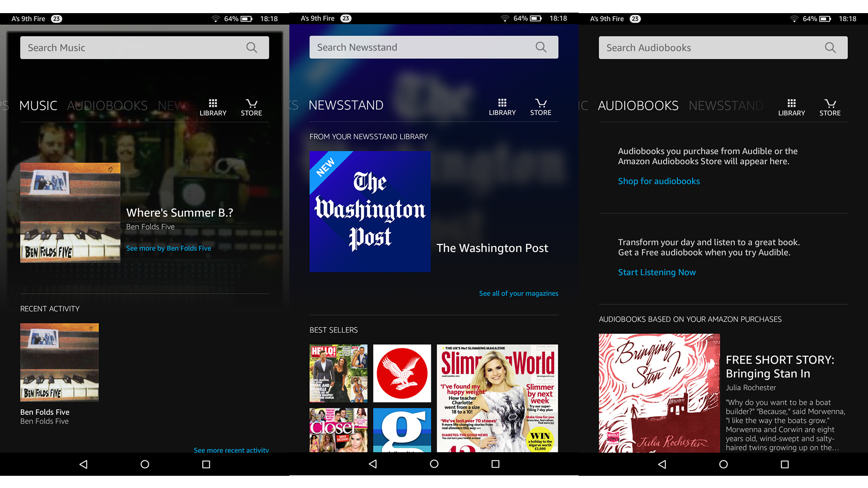Tap Home button on Music screen
868x488 pixels.
pyautogui.click(x=145, y=464)
